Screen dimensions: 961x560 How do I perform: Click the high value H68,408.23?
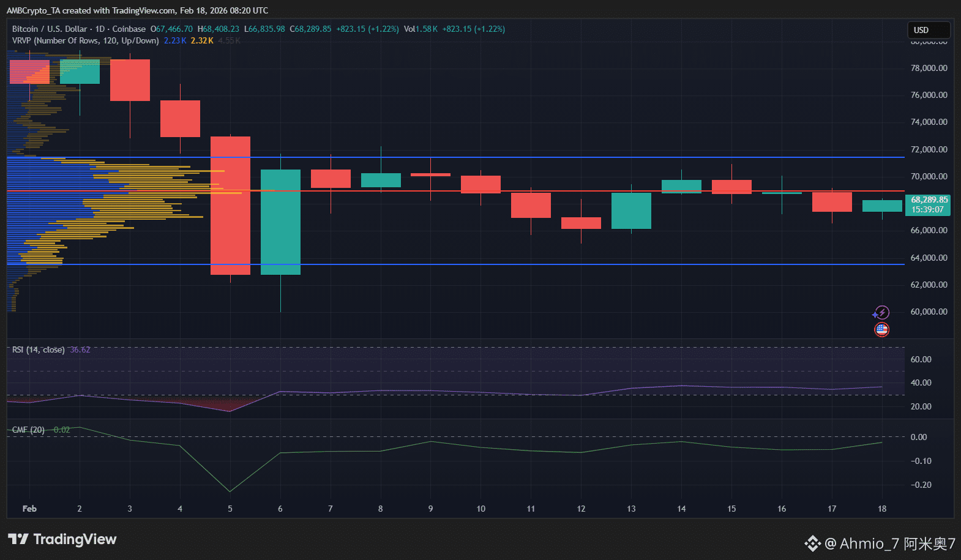218,29
